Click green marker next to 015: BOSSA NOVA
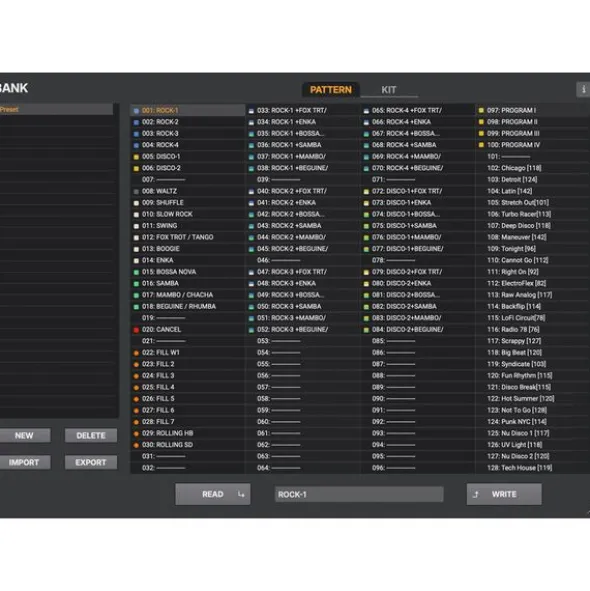 136,272
